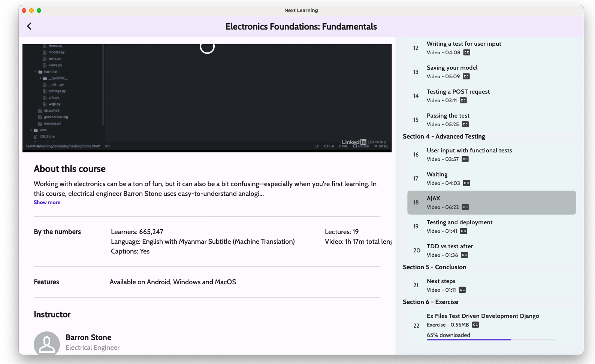The height and width of the screenshot is (364, 595).
Task: Play User input with functional tests
Action: click(469, 151)
